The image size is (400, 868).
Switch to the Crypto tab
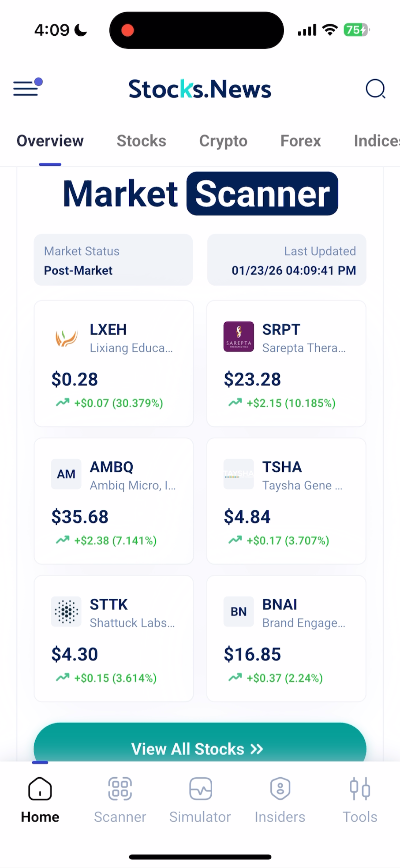(223, 141)
